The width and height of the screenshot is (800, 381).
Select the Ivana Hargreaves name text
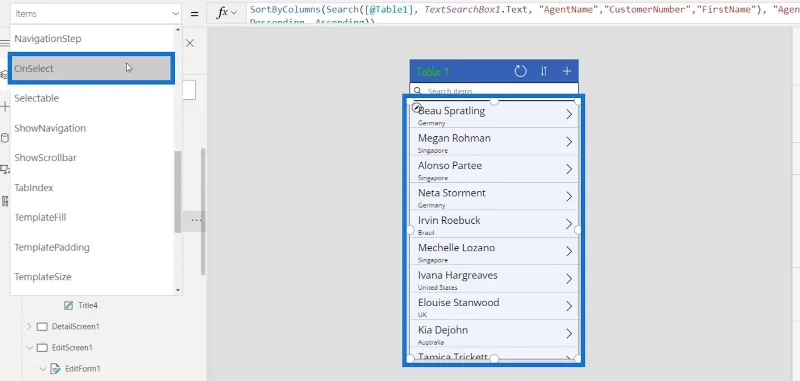[x=458, y=275]
